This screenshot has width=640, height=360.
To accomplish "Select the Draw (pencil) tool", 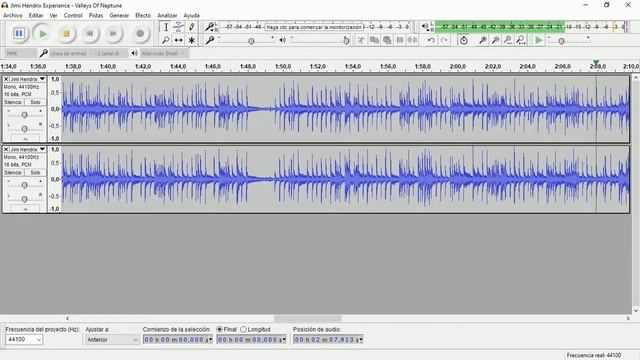I will [x=191, y=27].
